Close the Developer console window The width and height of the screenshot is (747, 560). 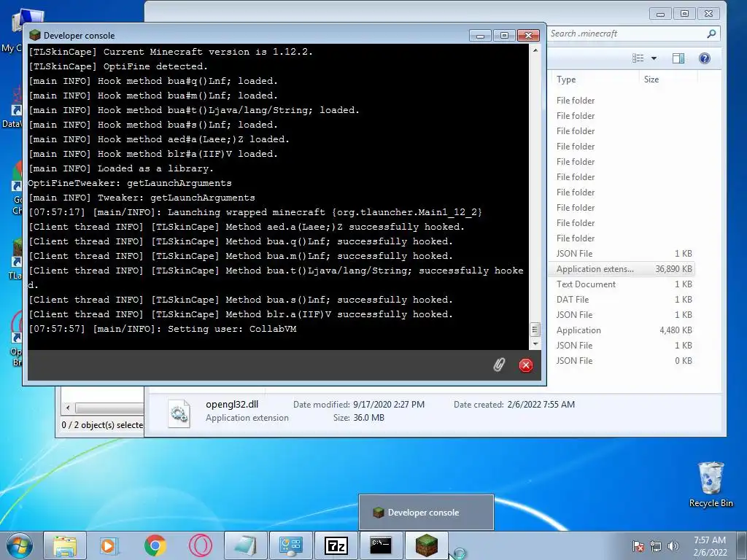[x=528, y=36]
